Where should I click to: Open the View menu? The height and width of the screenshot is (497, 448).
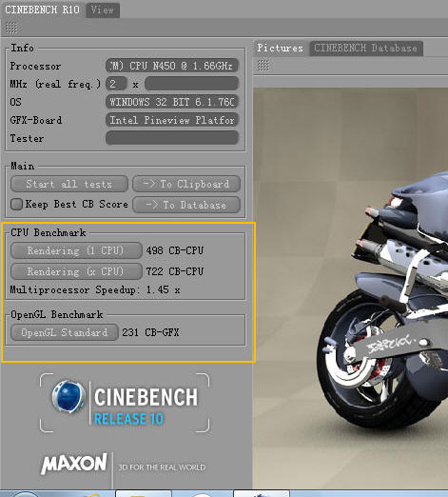(x=103, y=10)
